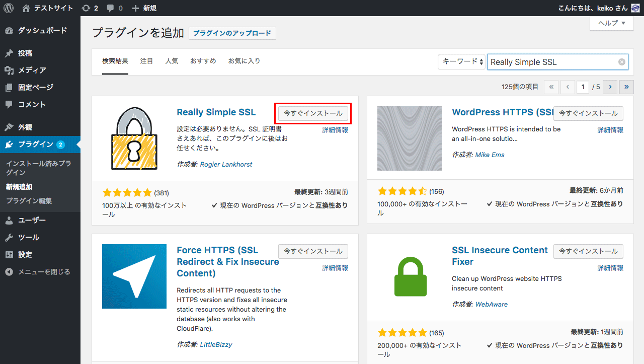Open author link Mike Ems
The width and height of the screenshot is (644, 364).
[x=490, y=155]
